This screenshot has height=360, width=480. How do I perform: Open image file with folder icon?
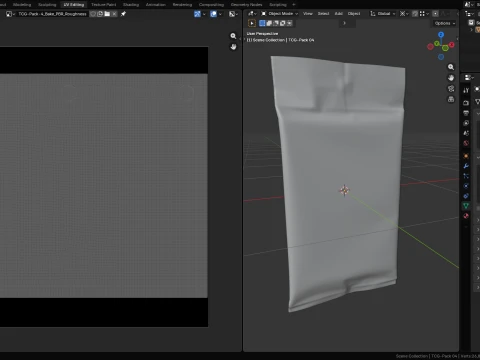[x=107, y=14]
